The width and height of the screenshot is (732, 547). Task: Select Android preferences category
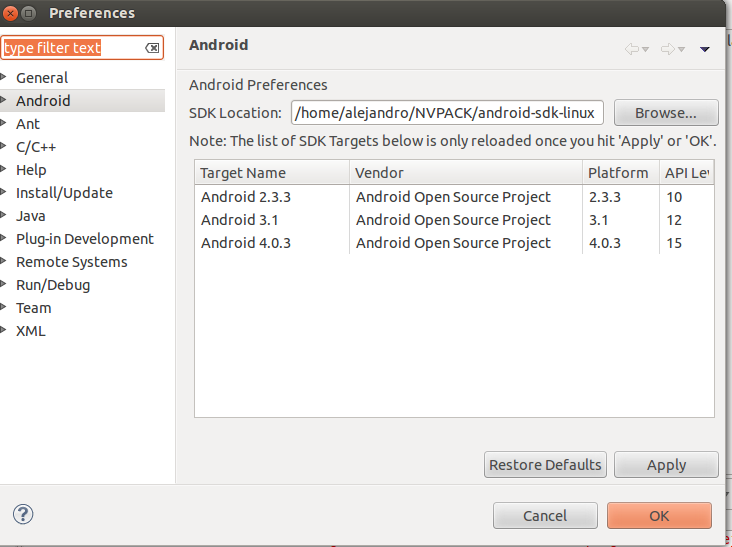pos(43,101)
